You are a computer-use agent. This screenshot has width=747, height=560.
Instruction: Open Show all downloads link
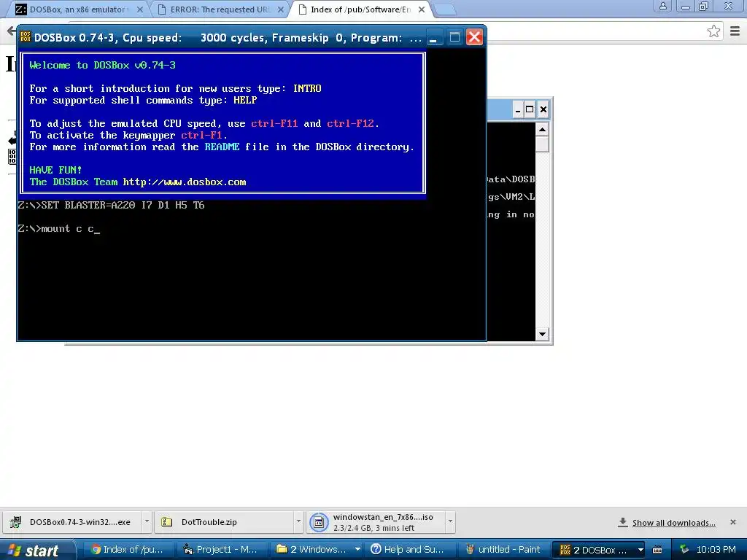673,523
